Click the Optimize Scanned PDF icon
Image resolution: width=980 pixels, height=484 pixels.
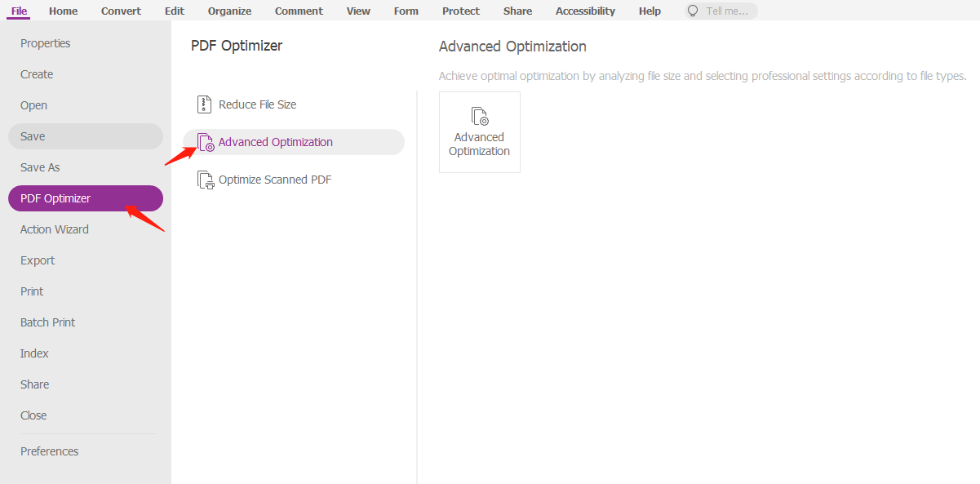(x=205, y=180)
